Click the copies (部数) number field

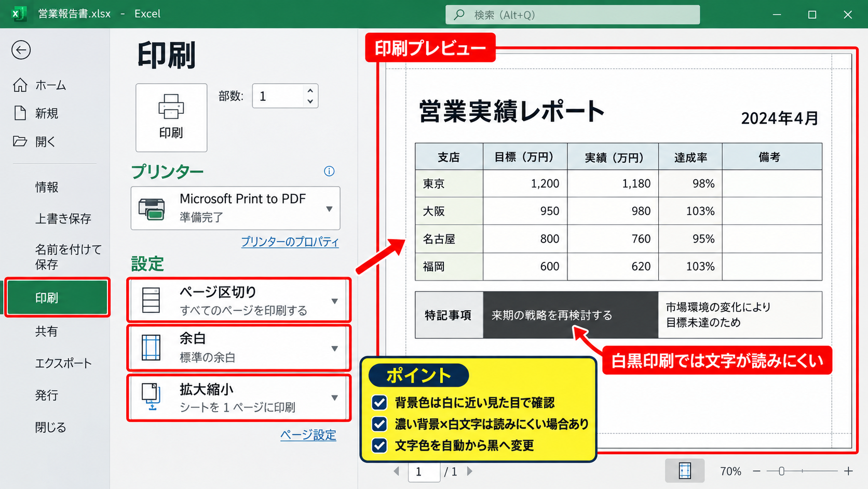(x=285, y=96)
